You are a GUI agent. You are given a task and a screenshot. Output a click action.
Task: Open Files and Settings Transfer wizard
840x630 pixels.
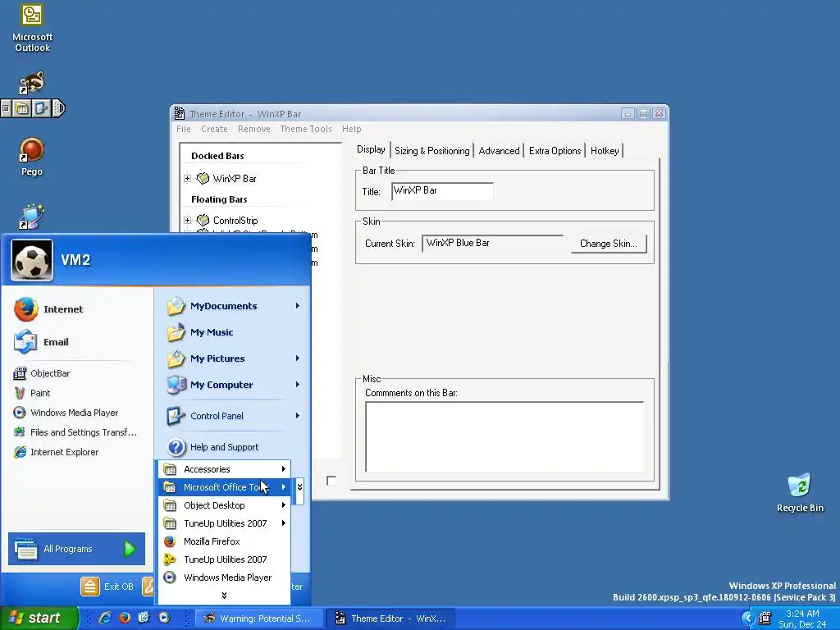(75, 432)
